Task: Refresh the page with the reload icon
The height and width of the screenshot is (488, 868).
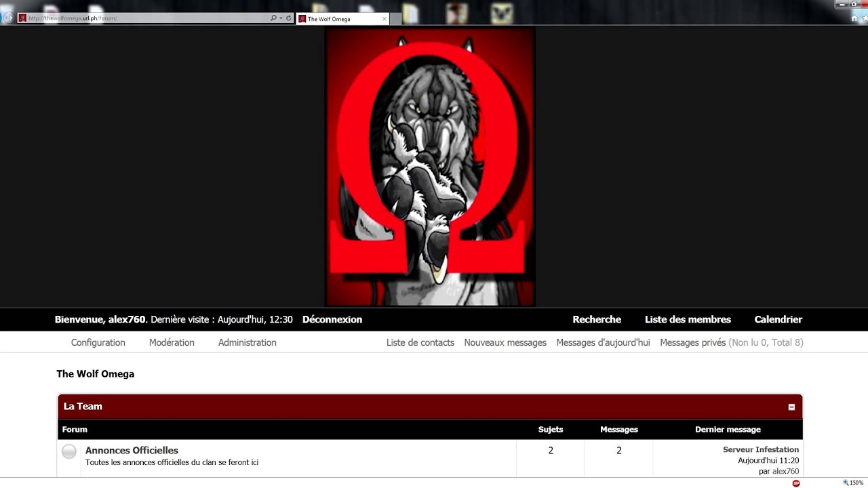Action: point(289,18)
